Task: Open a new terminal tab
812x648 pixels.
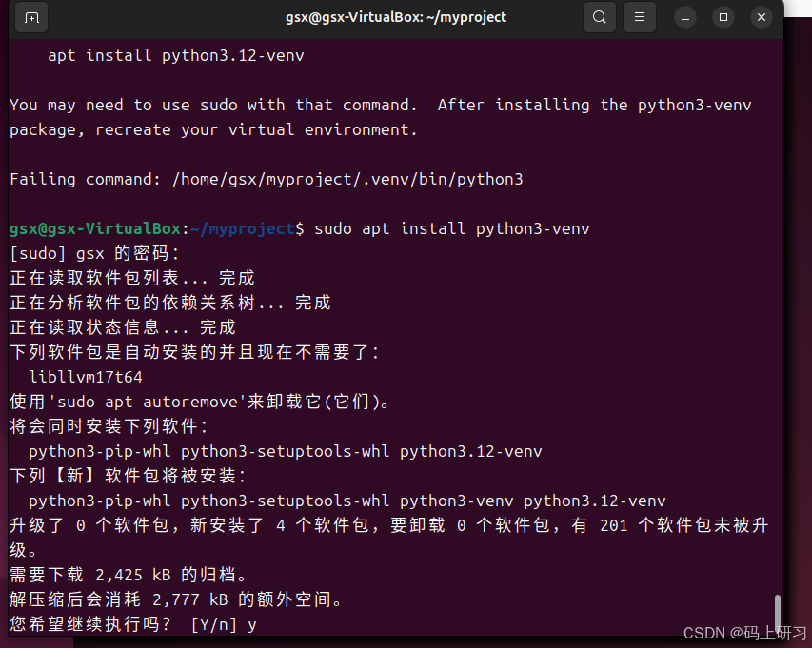Action: tap(31, 17)
